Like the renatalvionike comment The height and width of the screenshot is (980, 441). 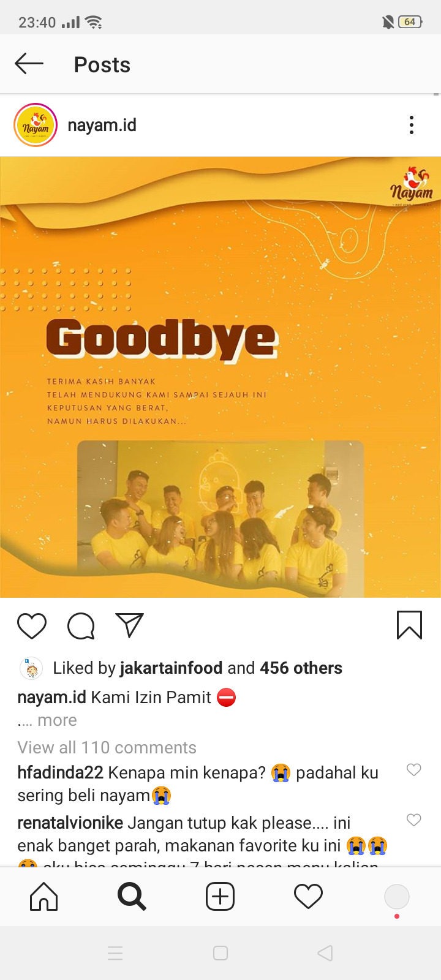click(x=414, y=820)
